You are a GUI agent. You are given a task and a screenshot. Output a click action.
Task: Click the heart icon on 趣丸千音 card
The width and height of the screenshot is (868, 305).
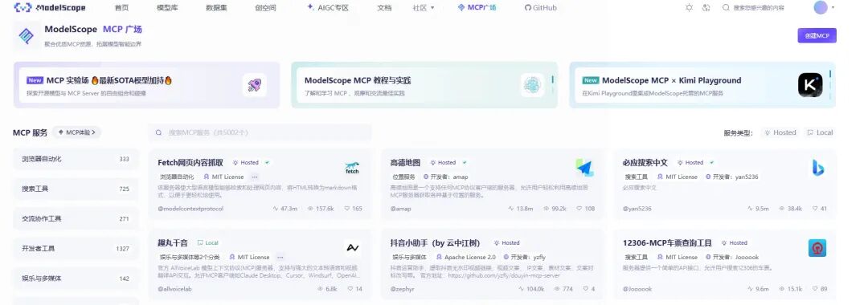point(350,289)
